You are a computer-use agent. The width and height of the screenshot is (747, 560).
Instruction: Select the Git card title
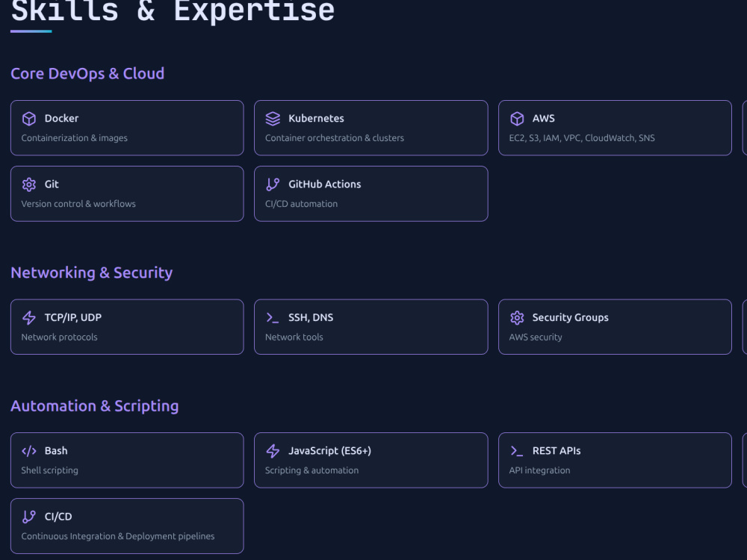pos(52,184)
